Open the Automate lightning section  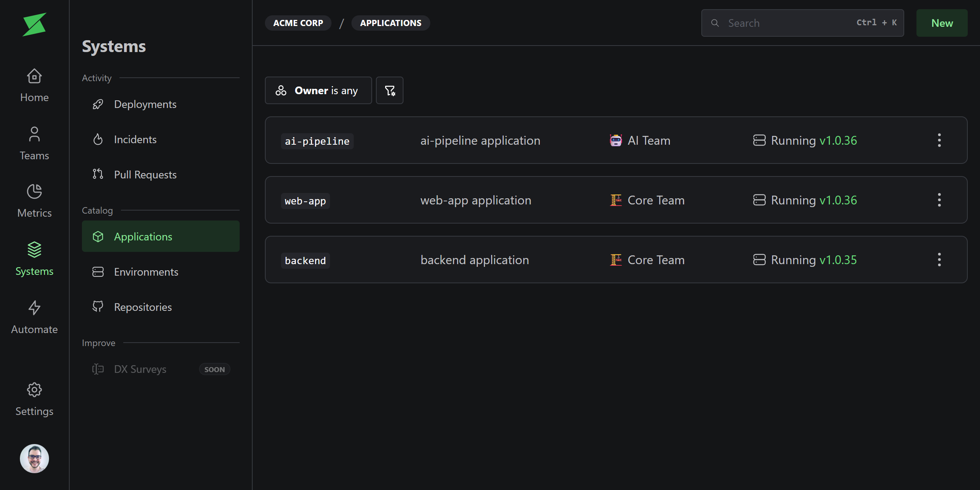click(x=34, y=317)
